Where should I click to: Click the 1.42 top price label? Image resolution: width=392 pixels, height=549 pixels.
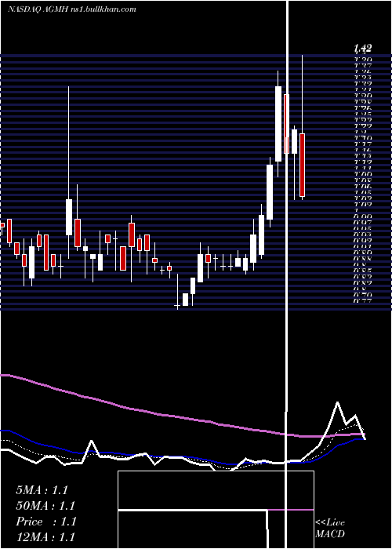pos(362,49)
